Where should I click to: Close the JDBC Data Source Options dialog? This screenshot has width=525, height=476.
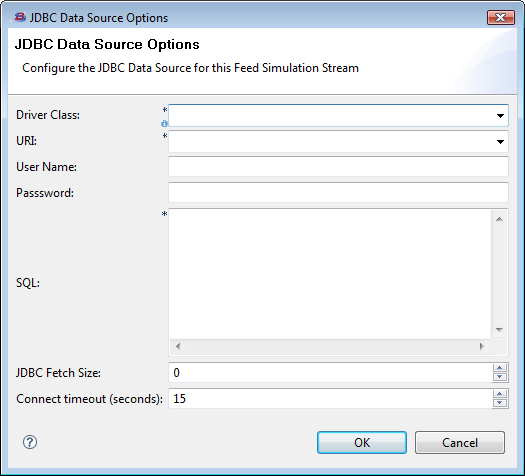[501, 17]
